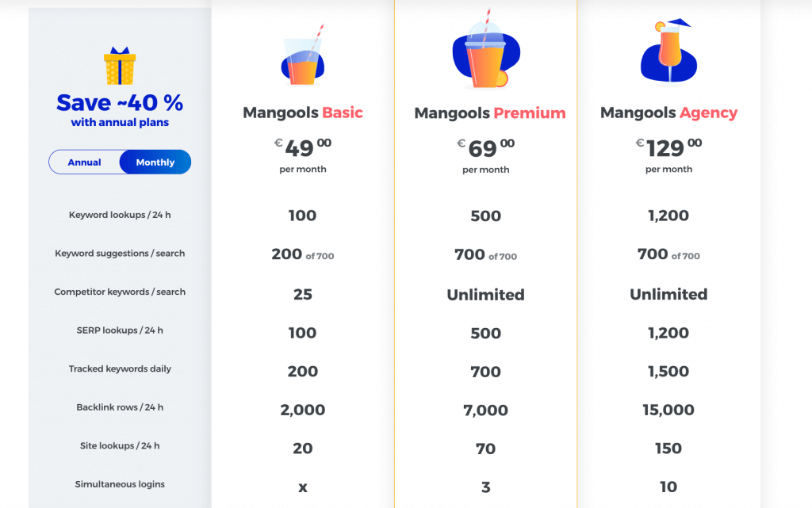812x508 pixels.
Task: Keep Monthly billing selected
Action: pos(155,162)
